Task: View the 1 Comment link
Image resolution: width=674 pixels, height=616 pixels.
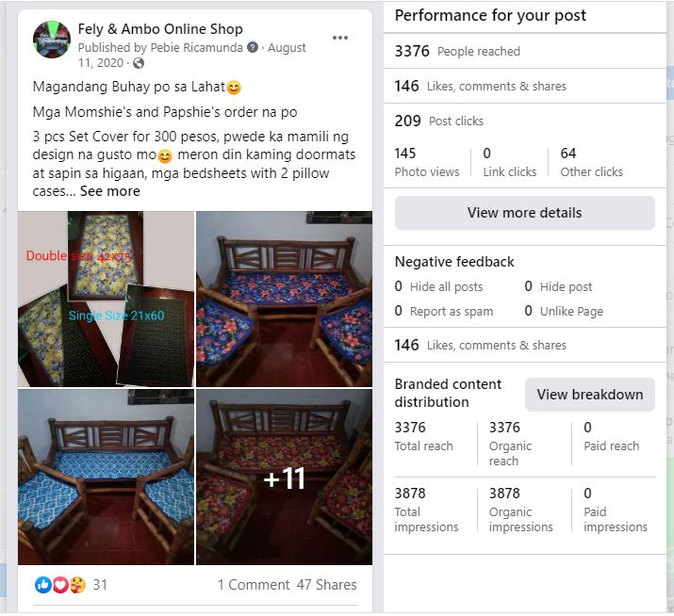Action: coord(253,585)
